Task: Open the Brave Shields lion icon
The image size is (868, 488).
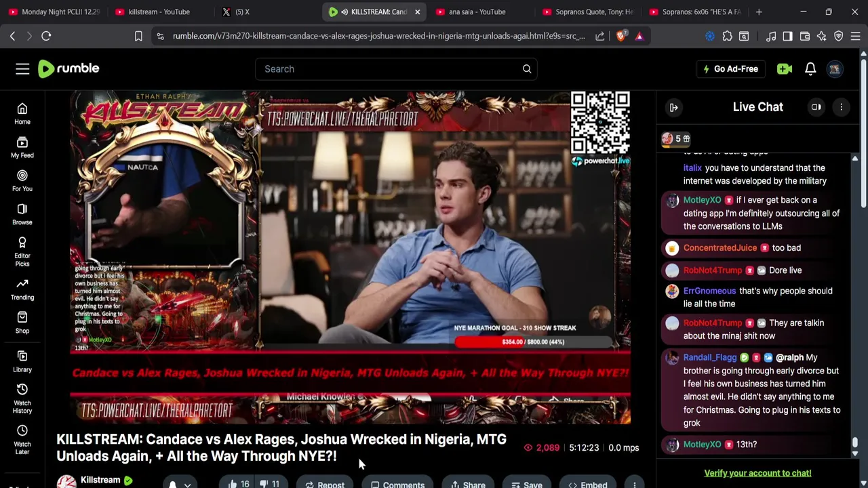Action: click(x=620, y=36)
